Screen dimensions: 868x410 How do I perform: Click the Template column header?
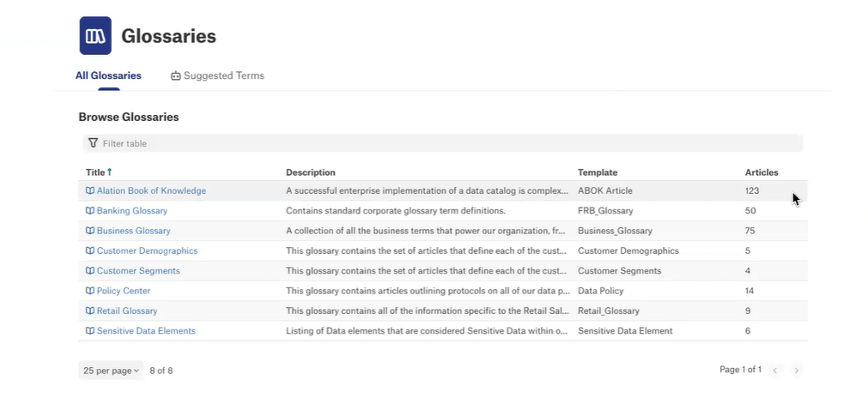point(598,172)
